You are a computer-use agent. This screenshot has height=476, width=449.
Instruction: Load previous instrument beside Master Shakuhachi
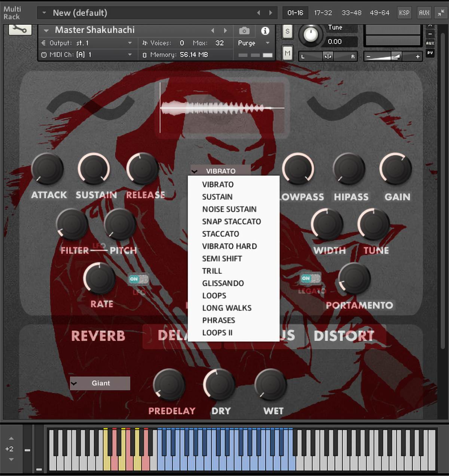(x=213, y=30)
